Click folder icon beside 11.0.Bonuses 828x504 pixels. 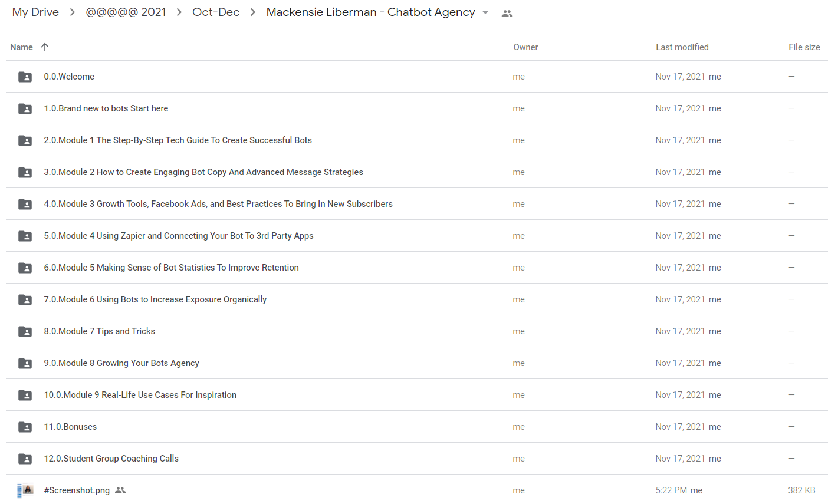25,427
